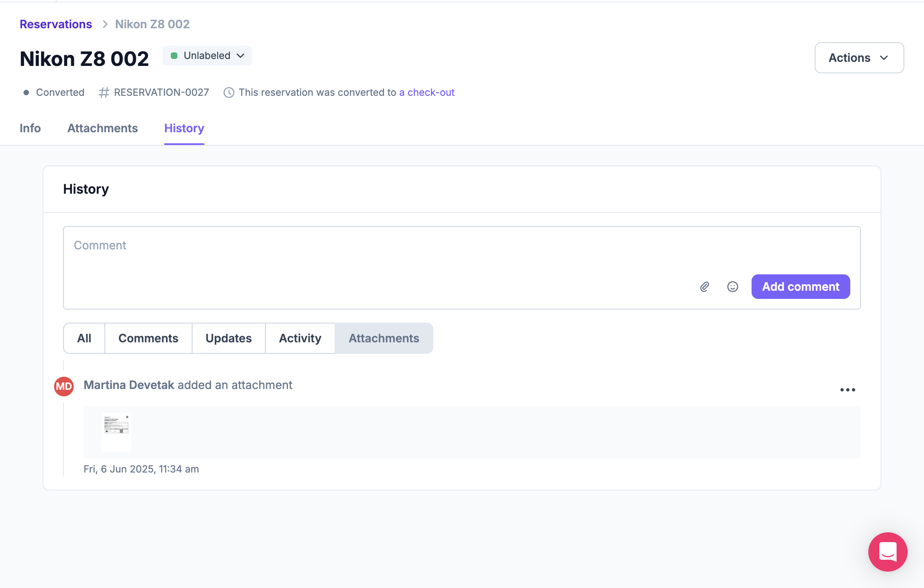
Task: Click the clock icon beside conversion note
Action: pos(229,93)
